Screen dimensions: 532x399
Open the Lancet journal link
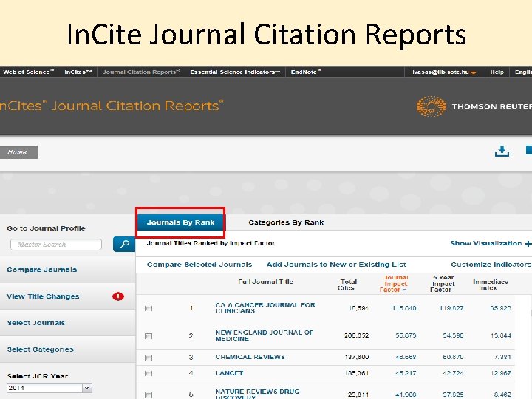click(229, 373)
